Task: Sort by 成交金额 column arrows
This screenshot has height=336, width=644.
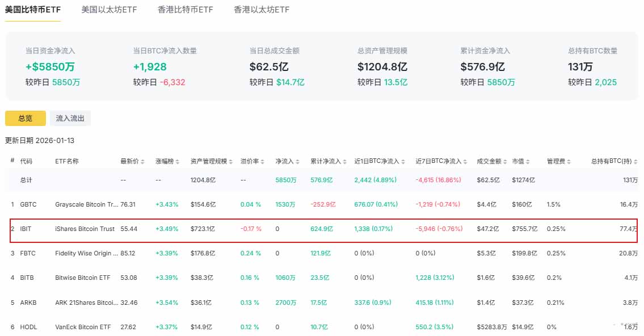Action: tap(505, 162)
